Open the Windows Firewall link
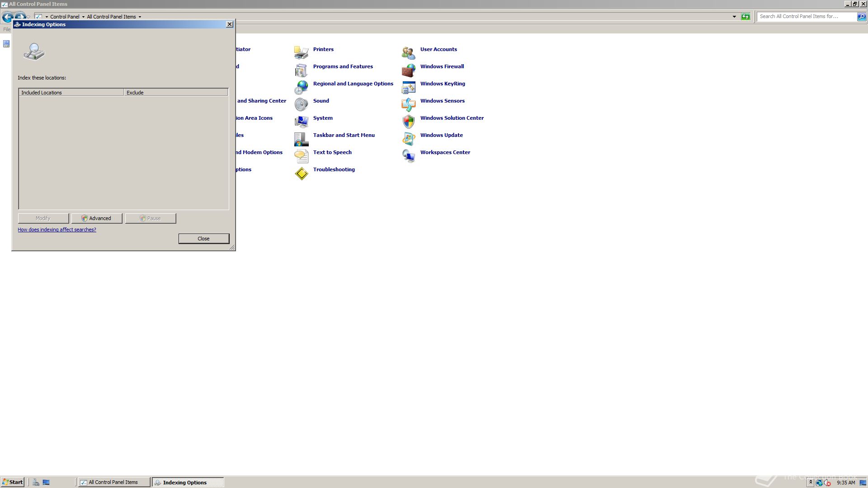This screenshot has height=488, width=868. pos(442,66)
